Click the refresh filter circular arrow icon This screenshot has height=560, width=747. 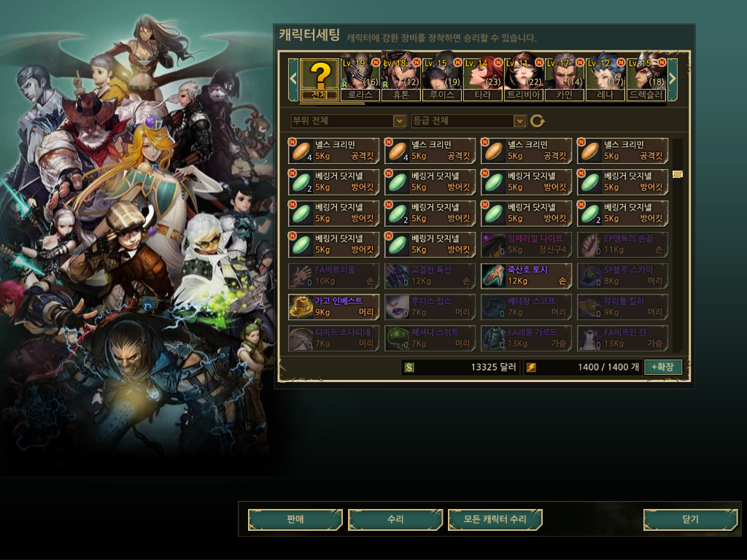point(538,121)
